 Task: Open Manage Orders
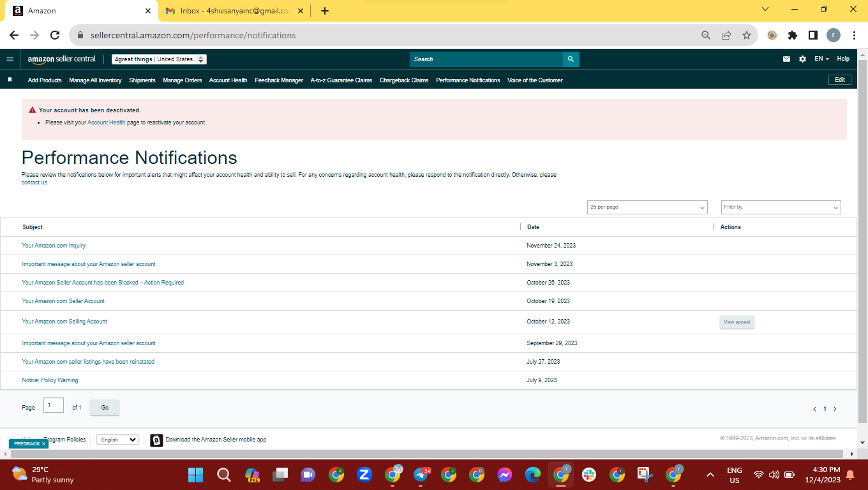click(183, 80)
